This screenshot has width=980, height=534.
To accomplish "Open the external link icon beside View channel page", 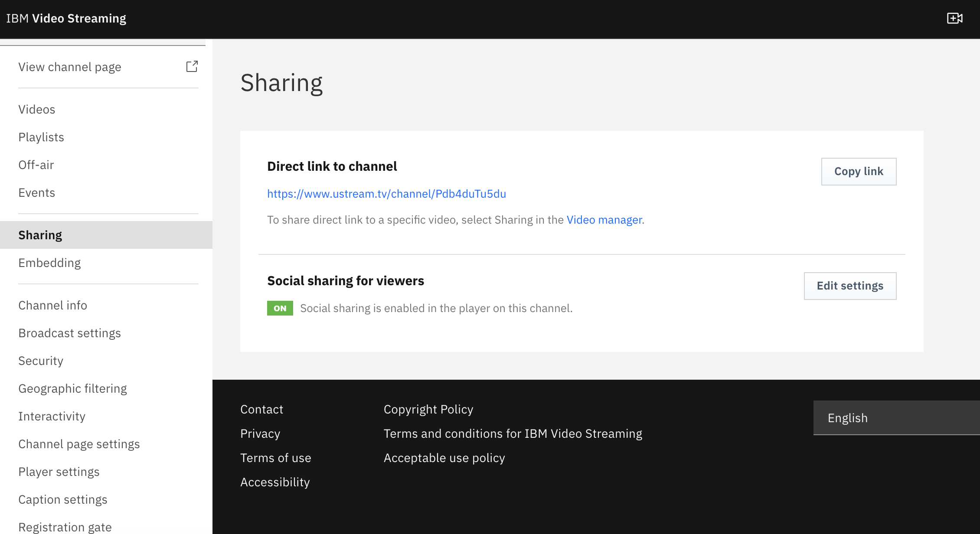I will click(192, 66).
